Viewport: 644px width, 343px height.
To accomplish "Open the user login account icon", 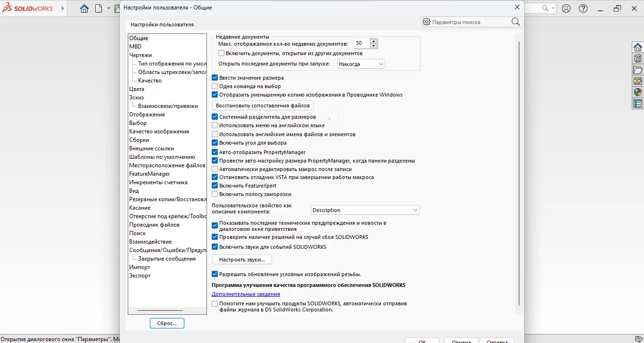I will [x=566, y=8].
